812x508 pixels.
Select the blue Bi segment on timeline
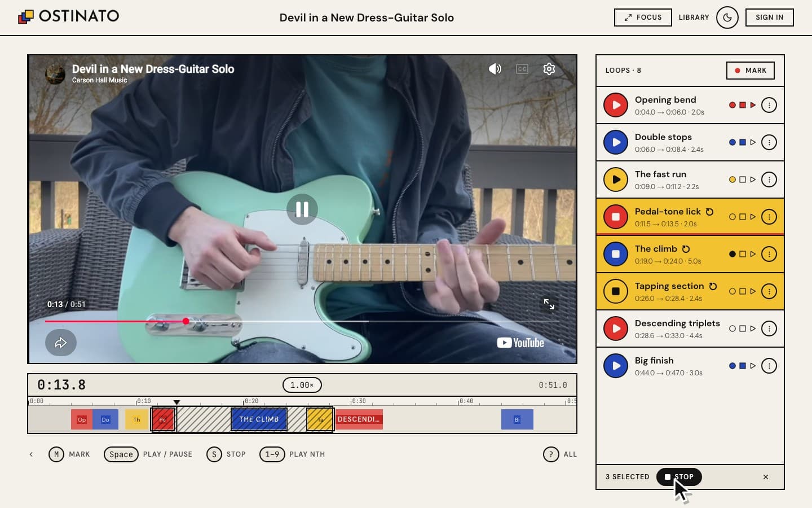(517, 419)
